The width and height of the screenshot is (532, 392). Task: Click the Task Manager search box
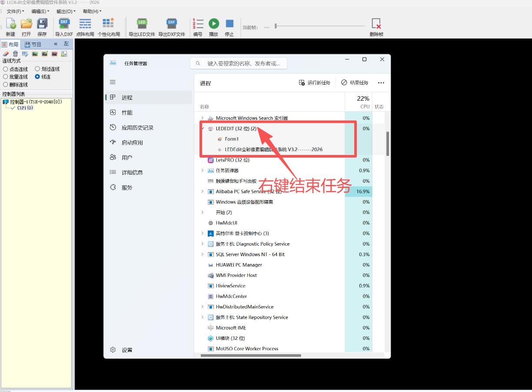click(x=238, y=63)
